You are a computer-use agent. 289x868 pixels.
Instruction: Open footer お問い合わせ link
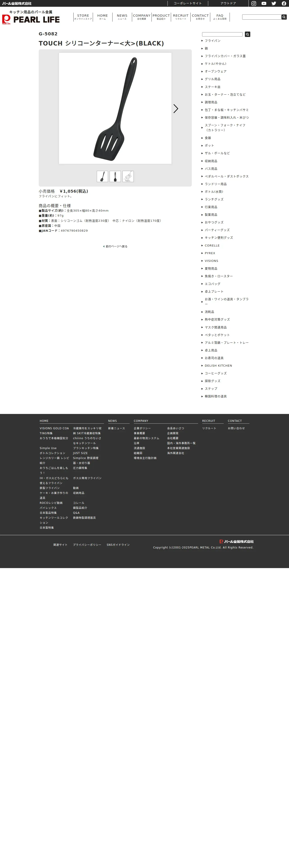click(236, 428)
